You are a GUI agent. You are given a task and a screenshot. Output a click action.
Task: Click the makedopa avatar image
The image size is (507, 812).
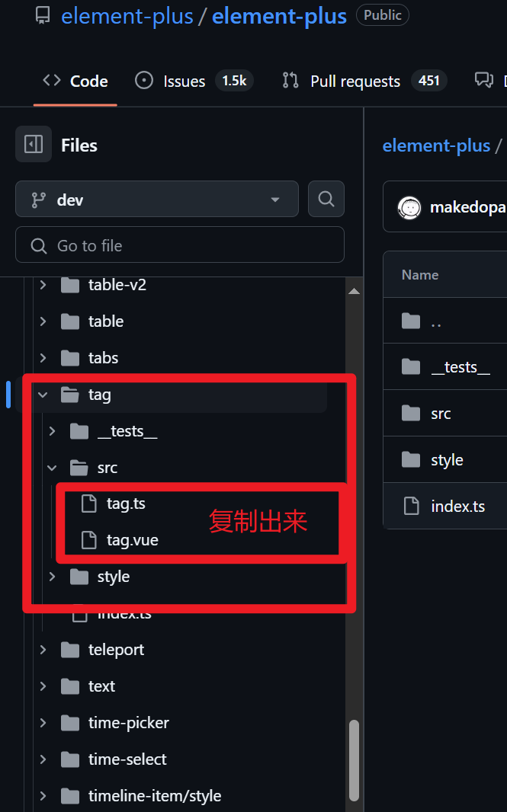coord(409,208)
